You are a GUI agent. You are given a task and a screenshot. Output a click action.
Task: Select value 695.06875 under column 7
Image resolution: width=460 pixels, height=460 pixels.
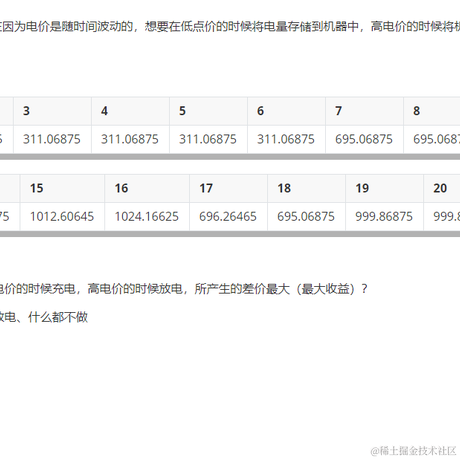click(x=364, y=139)
